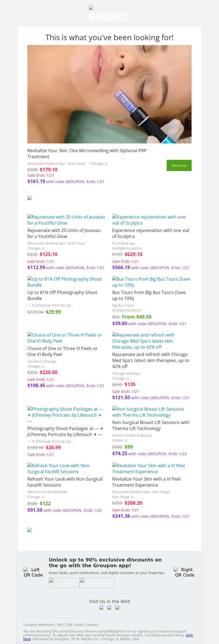
Task: Open the Non-Surgical Facelift Sessions image link
Action: pyautogui.click(x=59, y=469)
